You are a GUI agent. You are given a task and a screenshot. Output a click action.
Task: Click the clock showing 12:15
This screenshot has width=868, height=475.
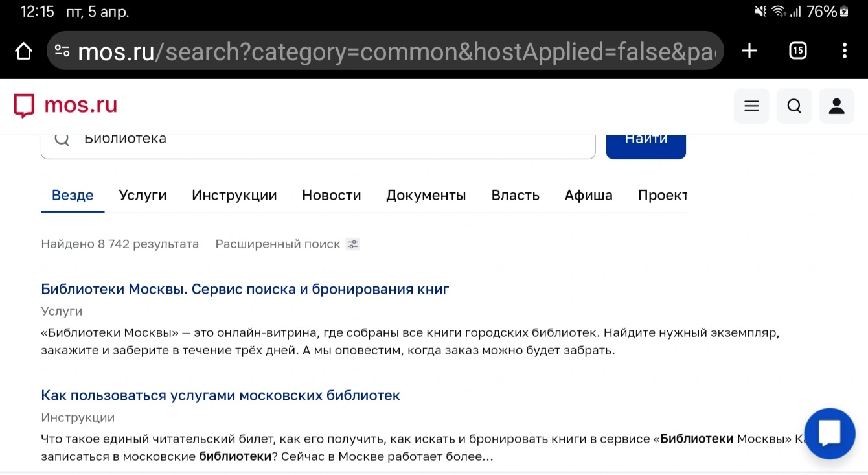coord(37,12)
